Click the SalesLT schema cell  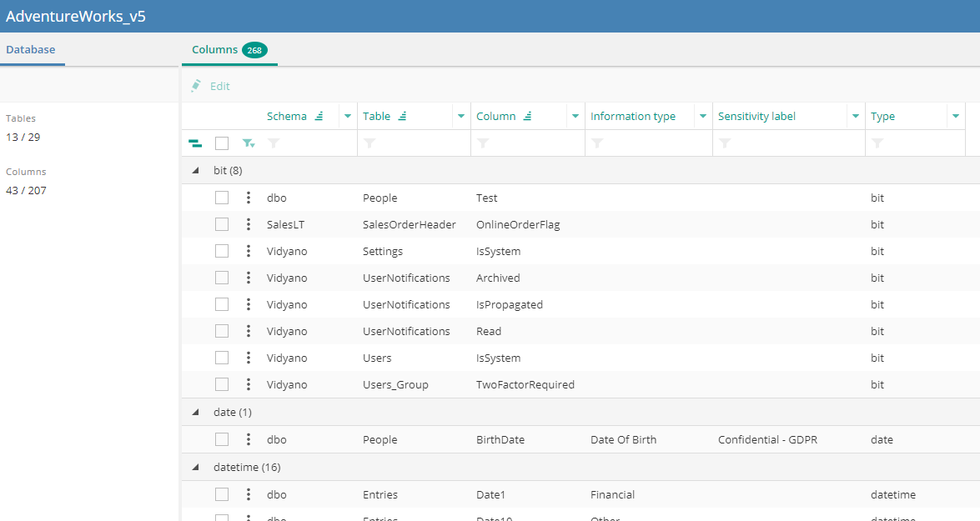click(x=285, y=224)
